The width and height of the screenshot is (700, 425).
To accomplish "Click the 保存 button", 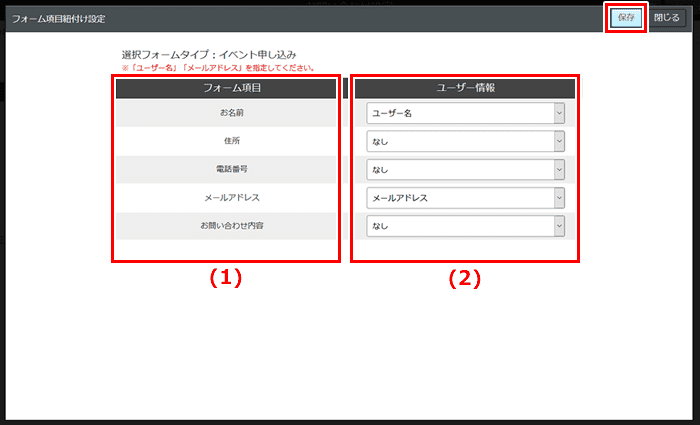I will pos(626,18).
